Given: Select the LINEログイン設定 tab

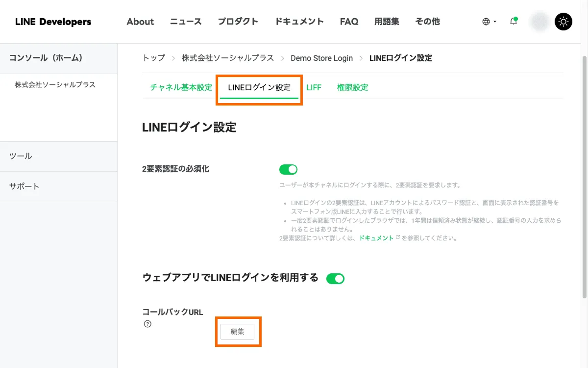Looking at the screenshot, I should (259, 87).
